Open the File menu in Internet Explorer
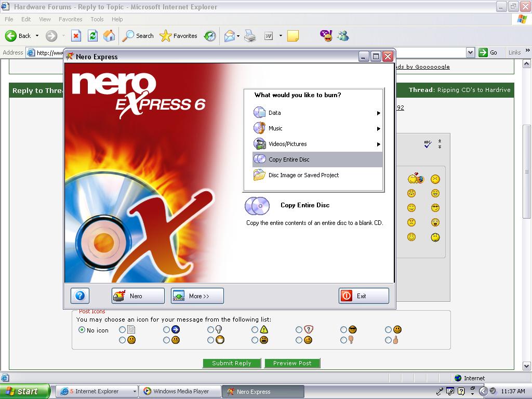The image size is (532, 399). click(9, 19)
